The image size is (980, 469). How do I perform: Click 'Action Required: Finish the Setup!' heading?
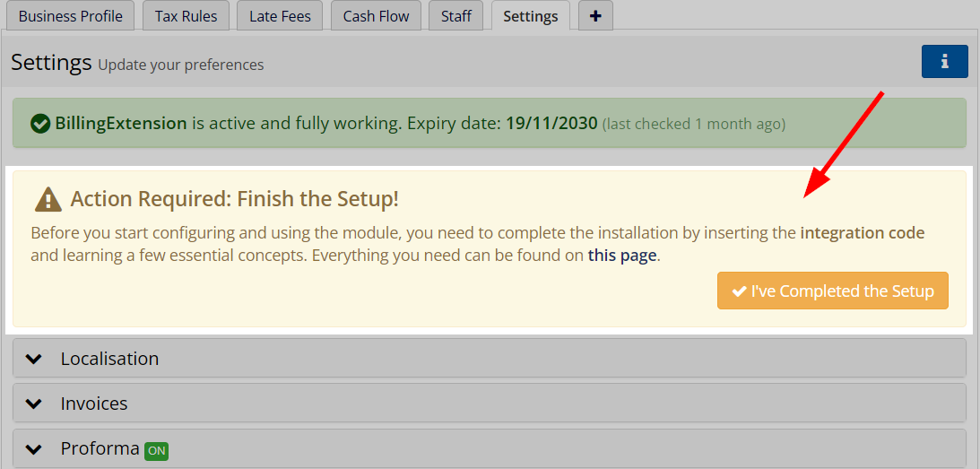pos(234,199)
